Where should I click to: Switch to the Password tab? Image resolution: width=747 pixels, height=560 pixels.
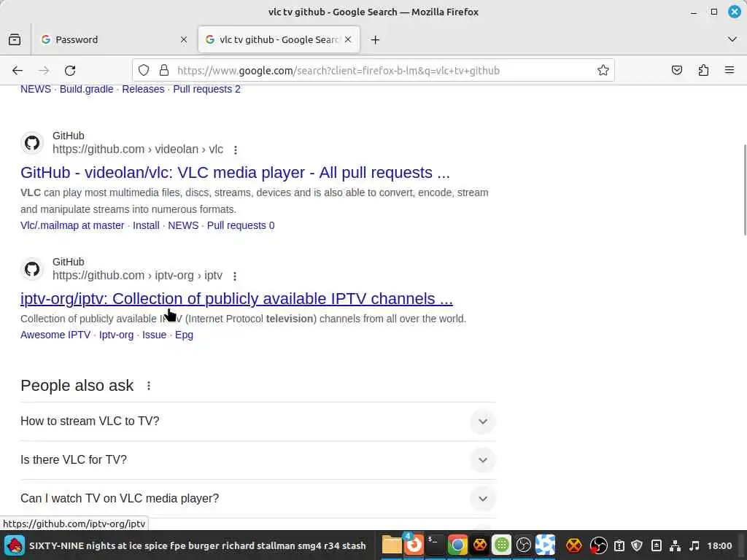point(113,39)
